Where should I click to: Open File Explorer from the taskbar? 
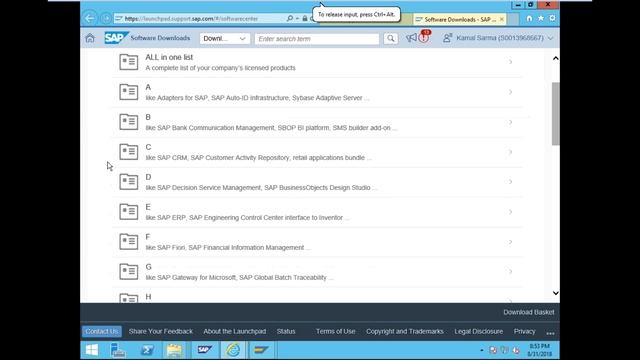coord(174,350)
